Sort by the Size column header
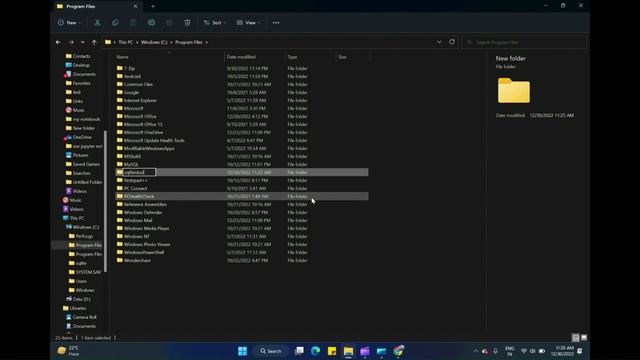The width and height of the screenshot is (640, 360). pos(353,57)
